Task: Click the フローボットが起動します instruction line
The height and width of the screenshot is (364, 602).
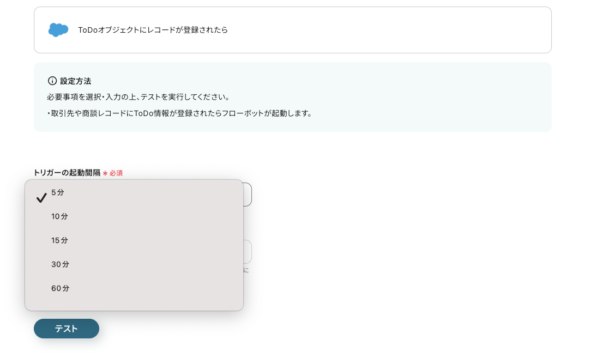Action: (x=180, y=113)
